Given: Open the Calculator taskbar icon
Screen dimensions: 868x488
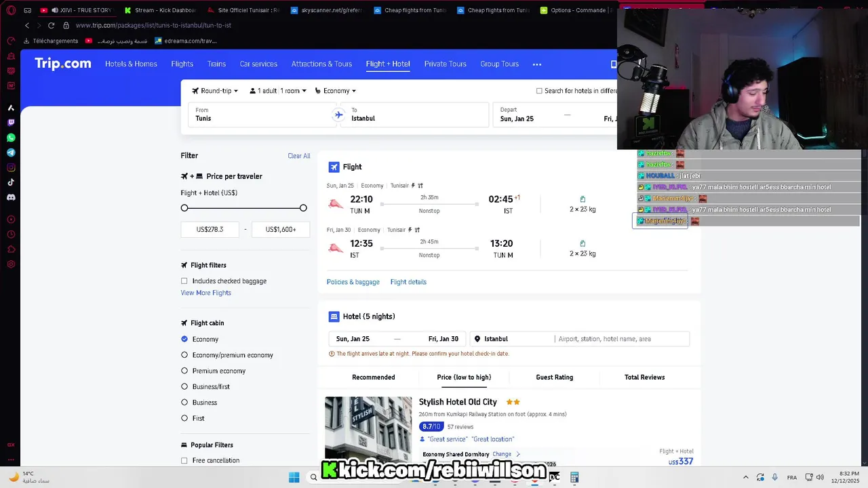Looking at the screenshot, I should point(574,478).
